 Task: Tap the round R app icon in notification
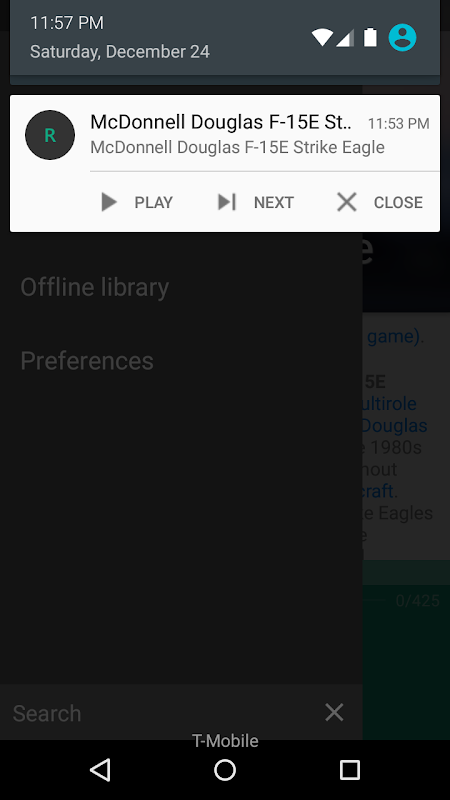pyautogui.click(x=50, y=135)
